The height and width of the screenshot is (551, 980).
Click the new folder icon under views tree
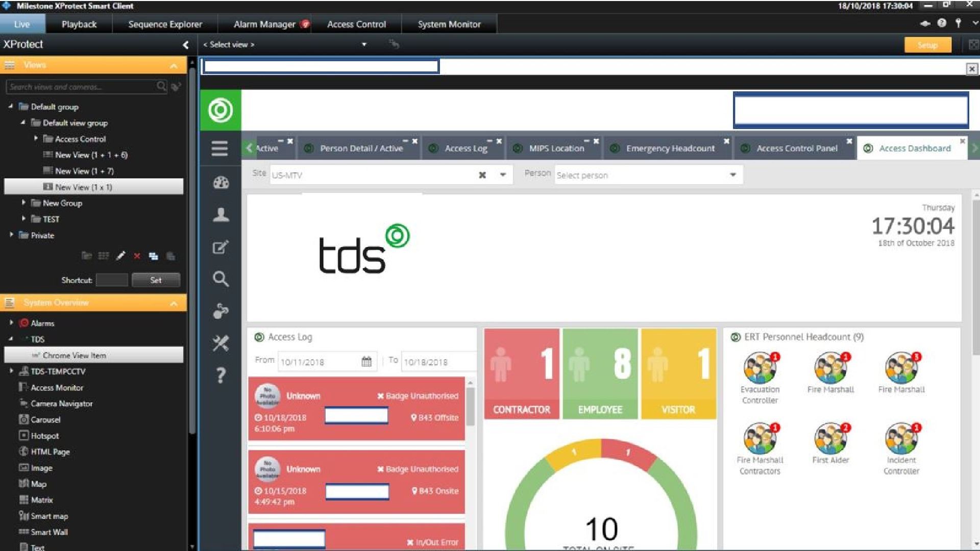[87, 256]
